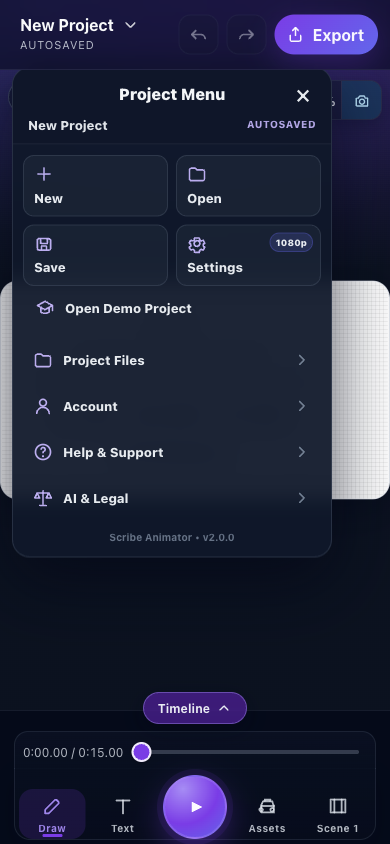Click the 1080p resolution badge
Screen dimensions: 390x844
[x=291, y=243]
